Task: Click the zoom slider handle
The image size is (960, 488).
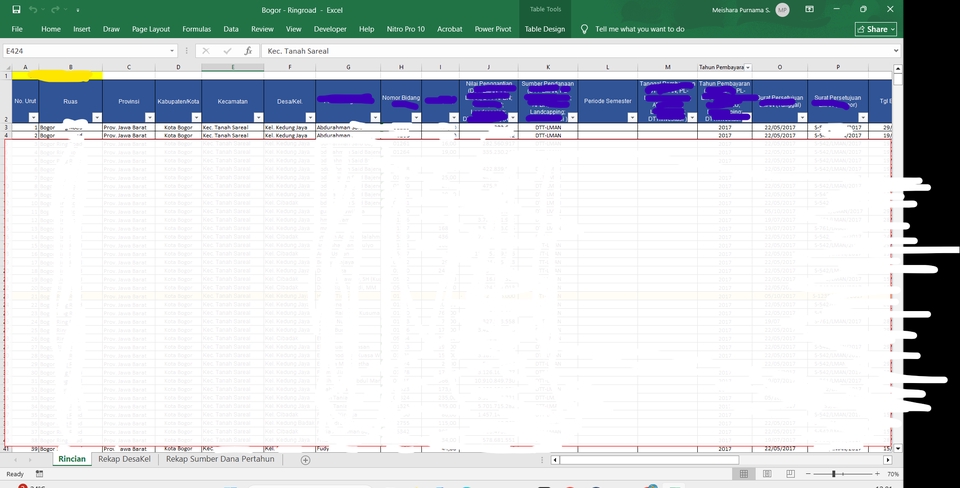Action: tap(833, 474)
